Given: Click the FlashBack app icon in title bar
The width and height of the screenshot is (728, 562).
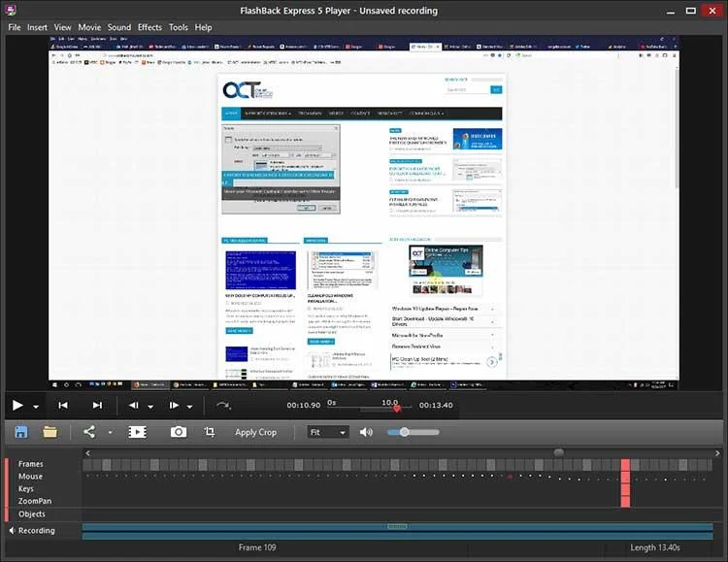Looking at the screenshot, I should tap(11, 11).
